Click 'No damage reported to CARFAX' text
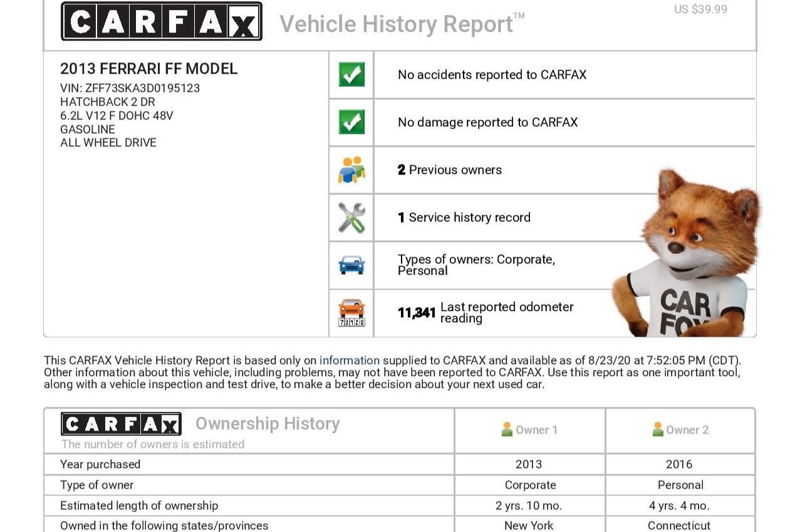 click(x=487, y=122)
